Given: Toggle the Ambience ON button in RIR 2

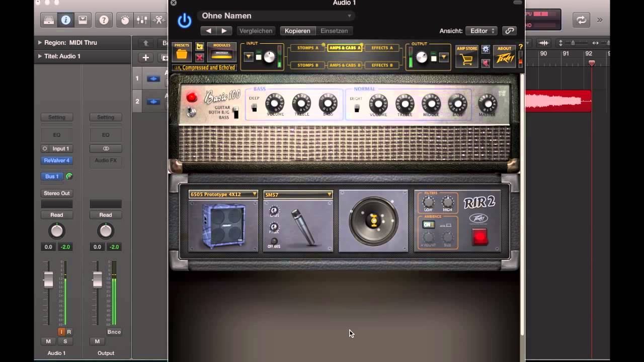Looking at the screenshot, I should [x=428, y=225].
